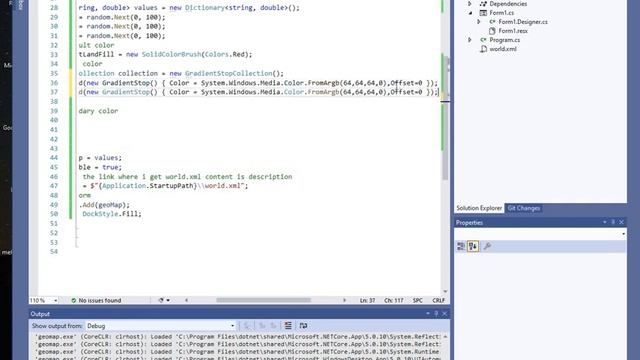Click the Dependencies node icon
This screenshot has width=640, height=360.
click(x=483, y=4)
